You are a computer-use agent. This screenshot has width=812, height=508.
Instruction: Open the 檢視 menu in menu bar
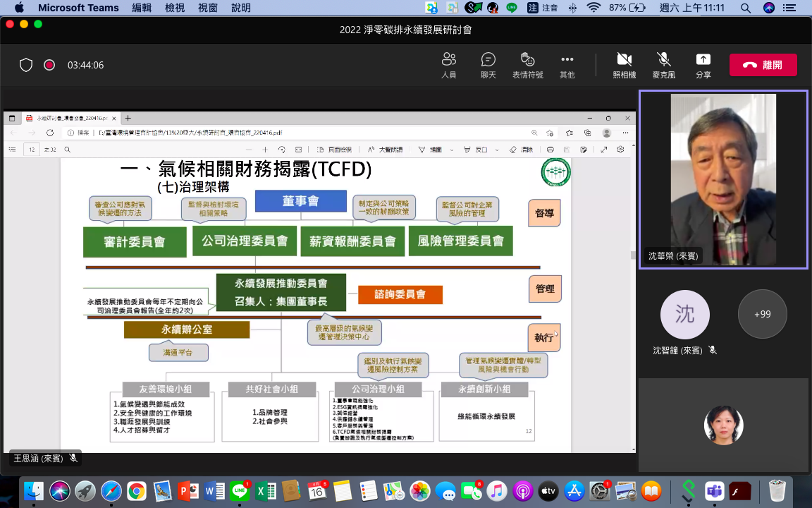pyautogui.click(x=175, y=8)
